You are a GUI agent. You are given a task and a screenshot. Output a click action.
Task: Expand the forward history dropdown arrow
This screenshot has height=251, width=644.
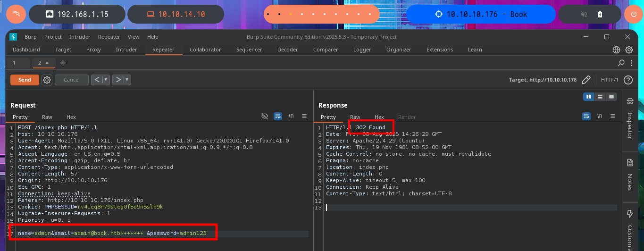[127, 80]
